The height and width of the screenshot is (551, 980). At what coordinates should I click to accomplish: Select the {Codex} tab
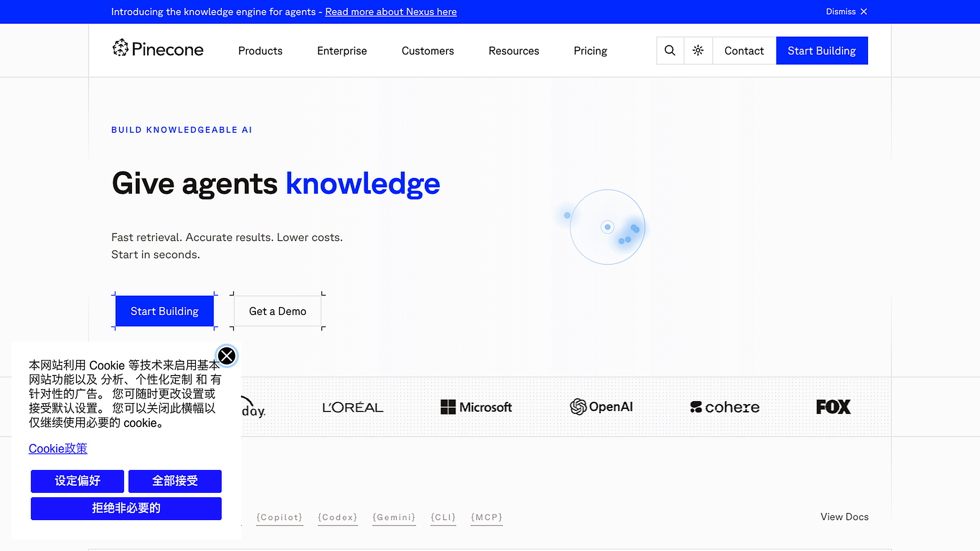[338, 518]
